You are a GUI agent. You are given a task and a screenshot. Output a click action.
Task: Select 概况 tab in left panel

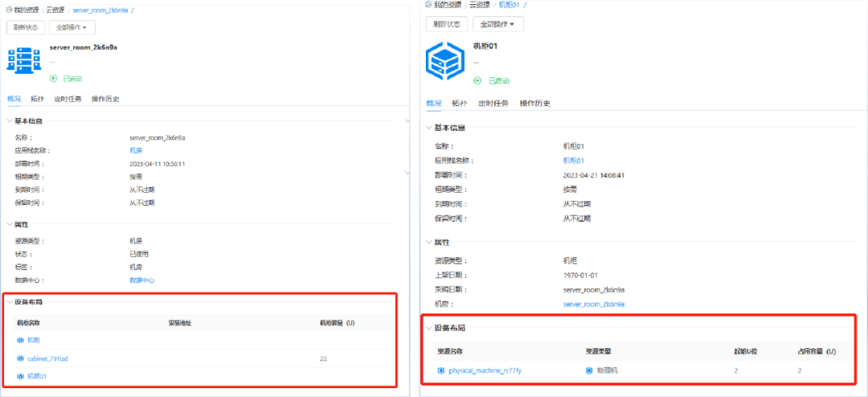[14, 99]
